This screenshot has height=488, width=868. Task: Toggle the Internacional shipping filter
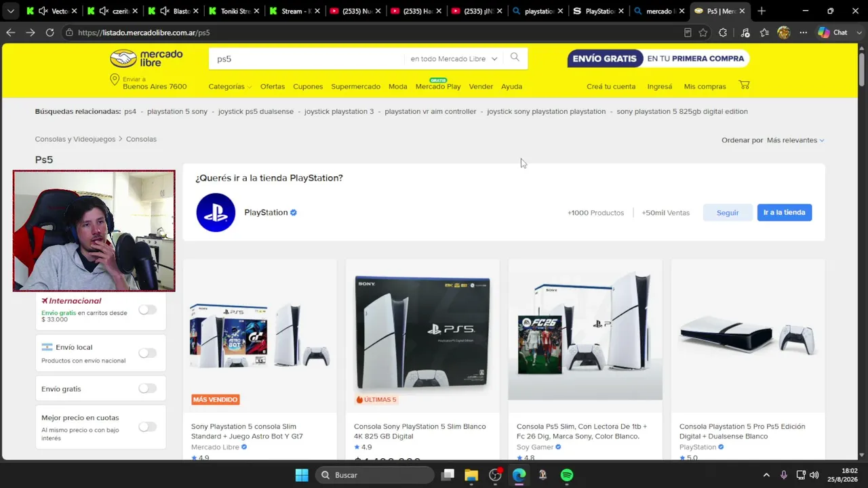coord(147,310)
